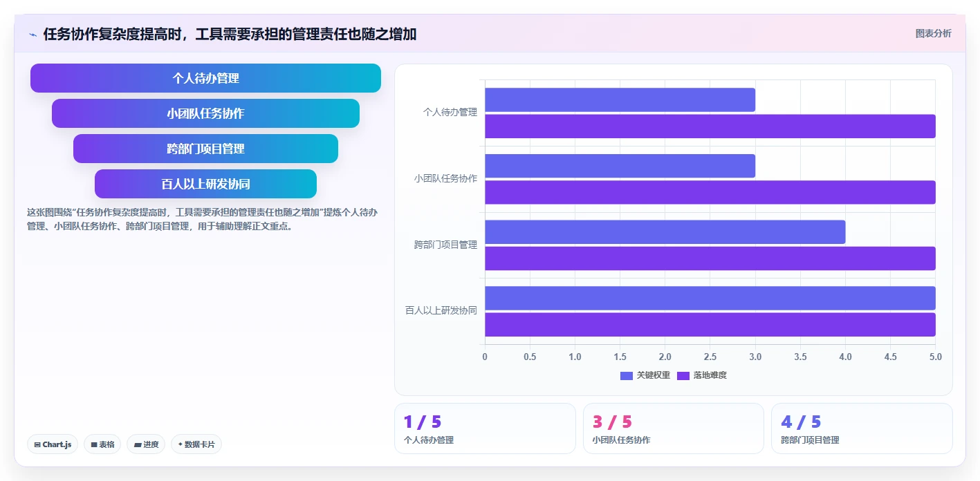Click x-axis tick 3.5
The height and width of the screenshot is (481, 980).
coord(800,357)
